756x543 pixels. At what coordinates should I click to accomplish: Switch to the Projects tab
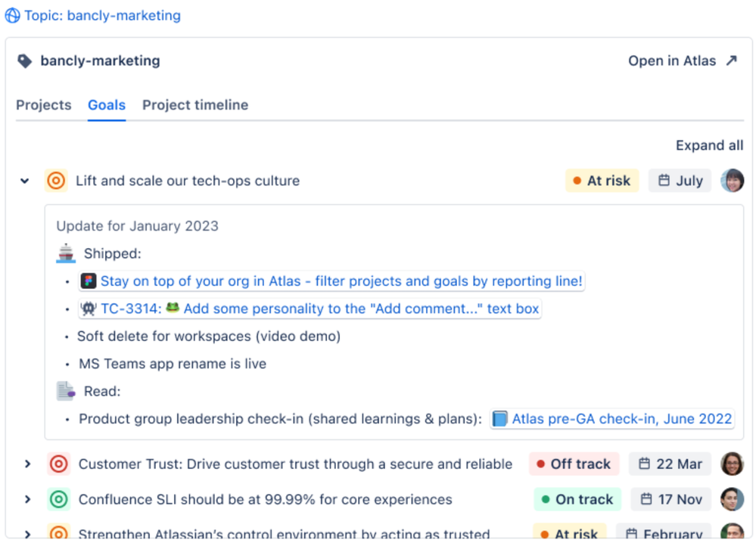pyautogui.click(x=43, y=105)
